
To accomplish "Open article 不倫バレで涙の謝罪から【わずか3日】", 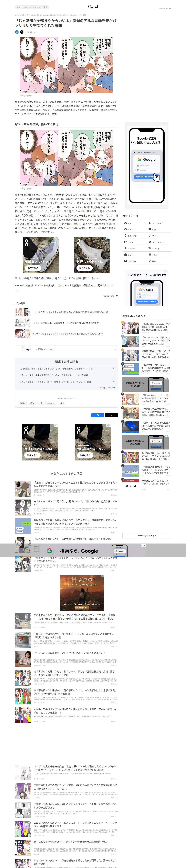I will [66, 640].
